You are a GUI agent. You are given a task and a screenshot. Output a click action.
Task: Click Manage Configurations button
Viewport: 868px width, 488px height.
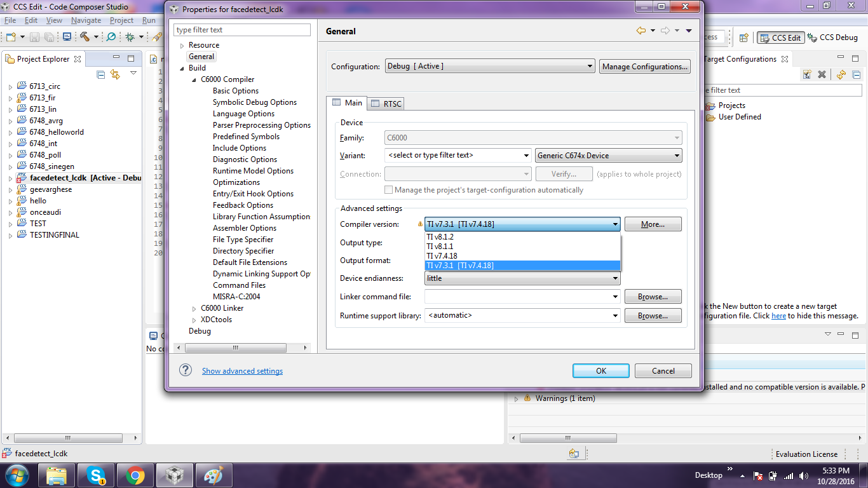[x=644, y=67]
